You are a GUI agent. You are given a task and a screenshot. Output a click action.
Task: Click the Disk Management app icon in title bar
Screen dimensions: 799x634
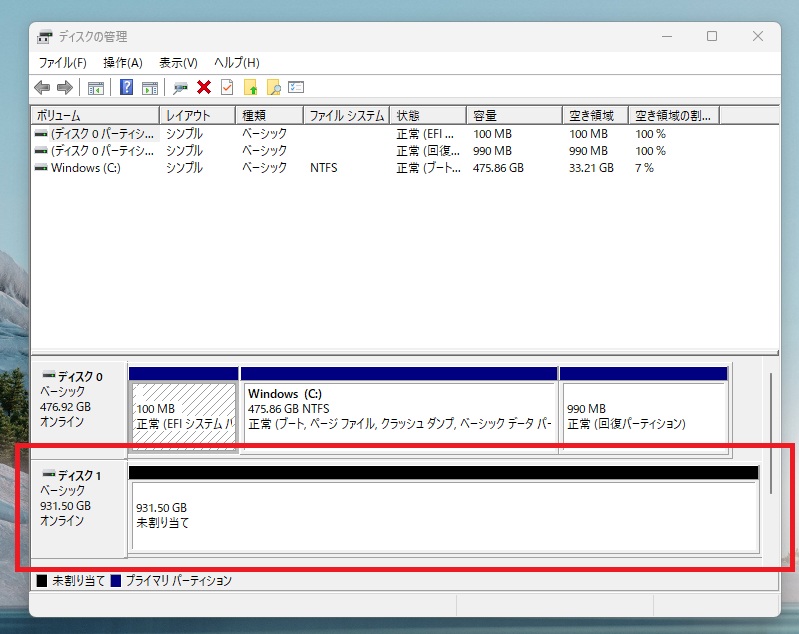coord(45,37)
